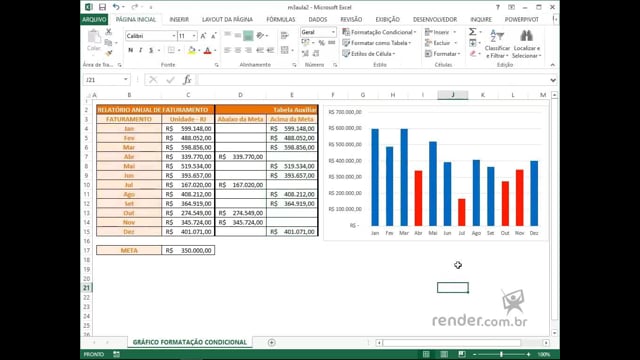Toggle underline S formatting
640x360 pixels.
click(151, 50)
